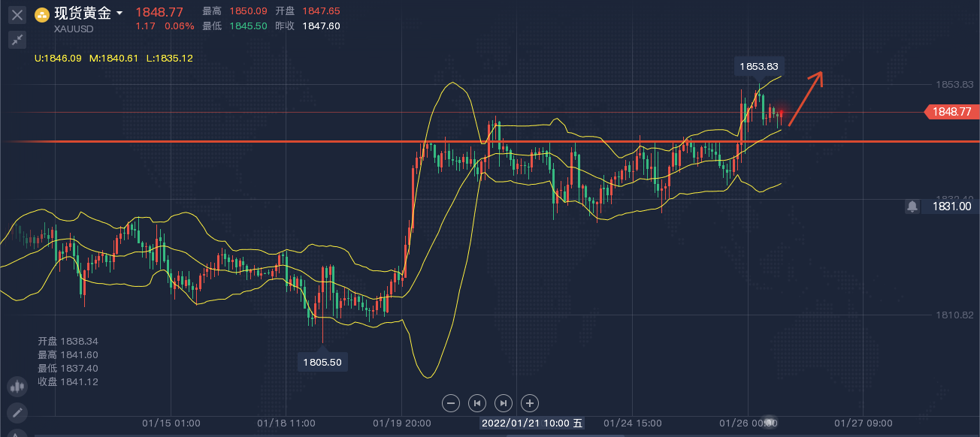Click the 01/19 20:00 time axis label

coord(401,423)
